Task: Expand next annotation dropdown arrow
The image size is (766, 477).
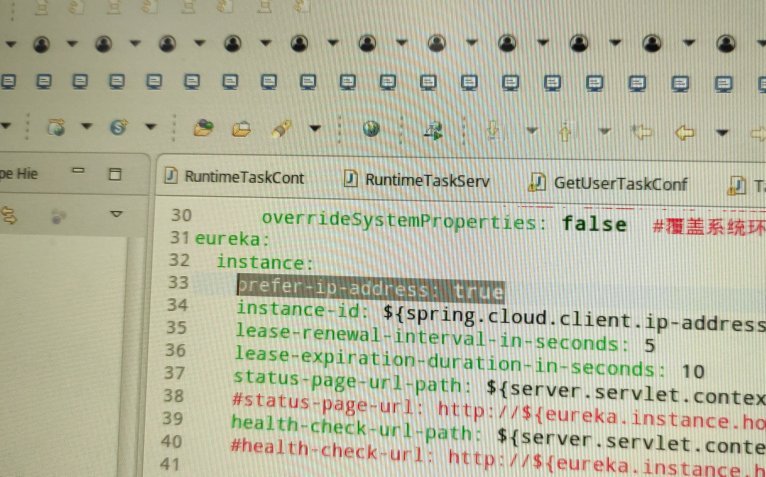Action: (x=532, y=130)
